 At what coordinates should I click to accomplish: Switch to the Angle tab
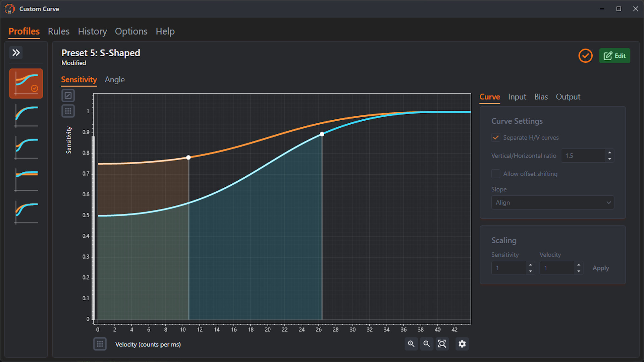[114, 79]
